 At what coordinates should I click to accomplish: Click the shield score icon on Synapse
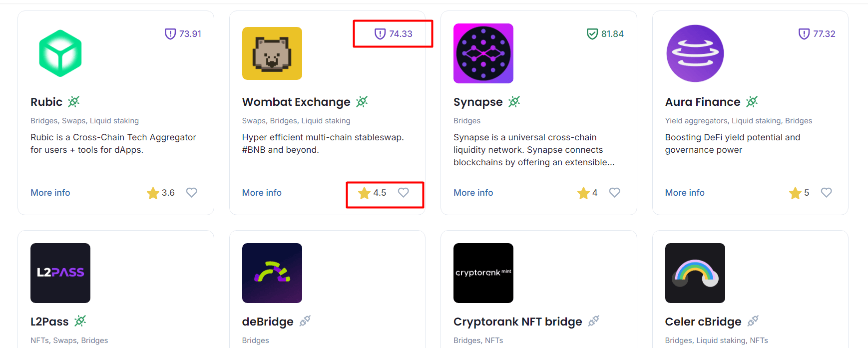pyautogui.click(x=592, y=34)
